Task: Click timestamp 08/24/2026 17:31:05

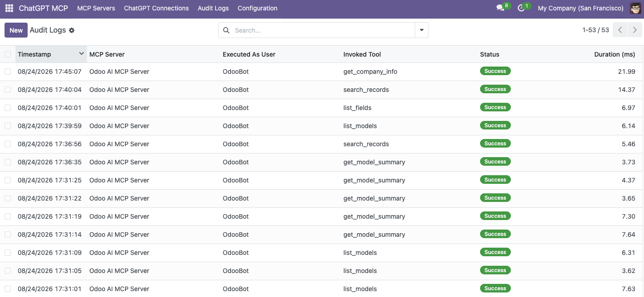Action: [49, 271]
